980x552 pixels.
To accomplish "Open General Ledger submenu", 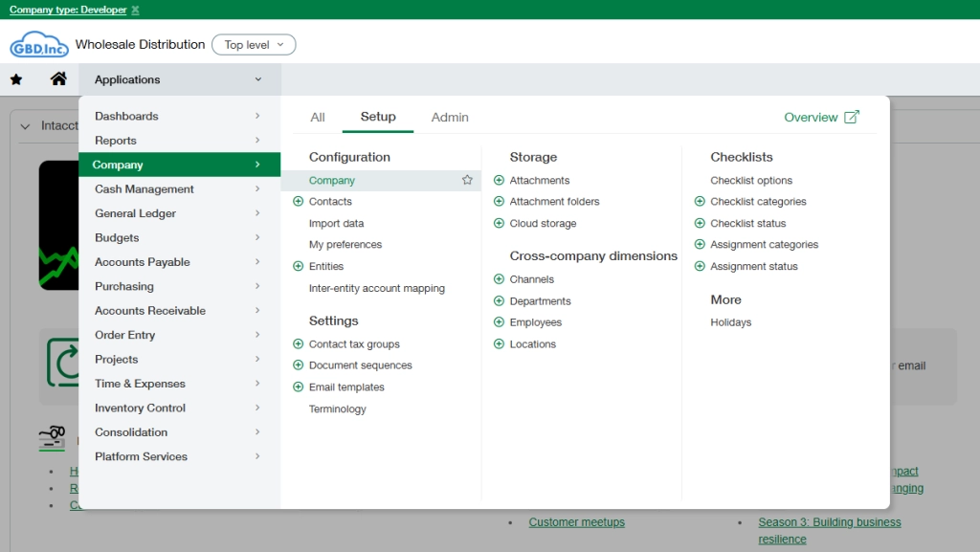I will pyautogui.click(x=179, y=213).
